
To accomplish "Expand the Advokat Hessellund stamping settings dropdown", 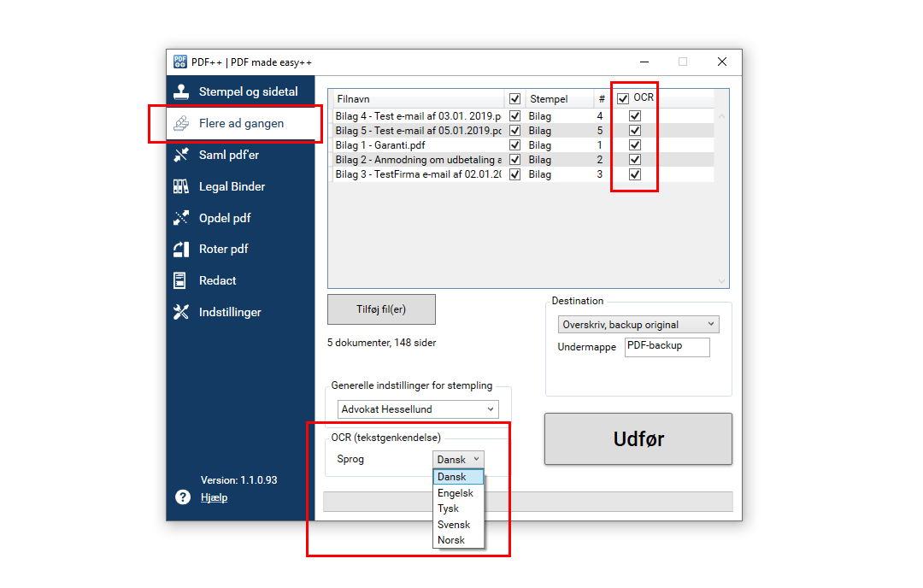I will (x=418, y=409).
